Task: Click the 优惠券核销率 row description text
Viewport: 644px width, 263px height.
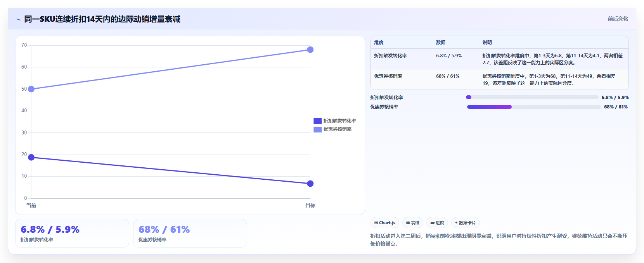Action: pyautogui.click(x=549, y=80)
